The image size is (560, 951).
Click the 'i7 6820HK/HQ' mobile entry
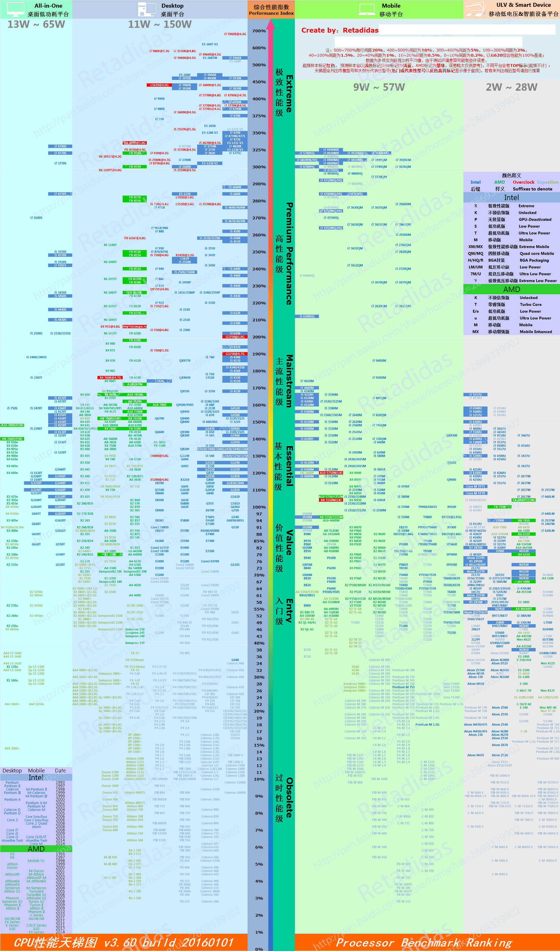(307, 160)
